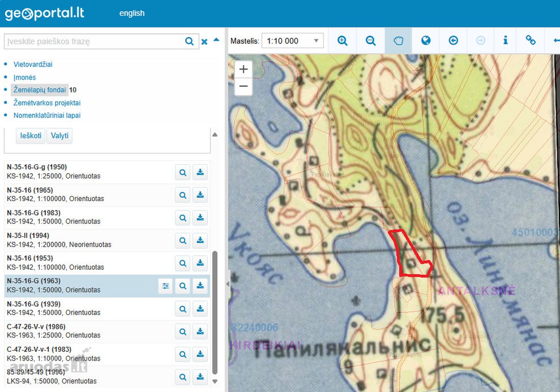Zoom to map N-35-16-G (1963)
The height and width of the screenshot is (392, 560).
[x=183, y=286]
